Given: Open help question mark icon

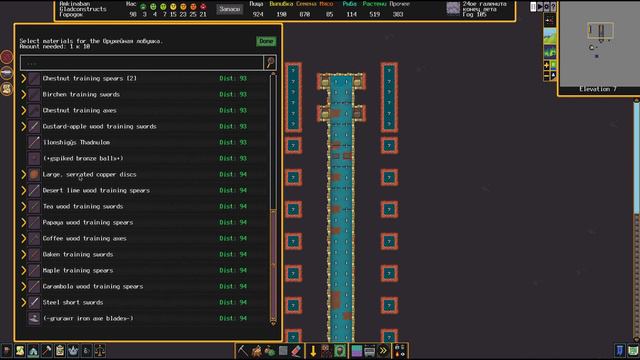Looking at the screenshot, I should (x=553, y=7).
